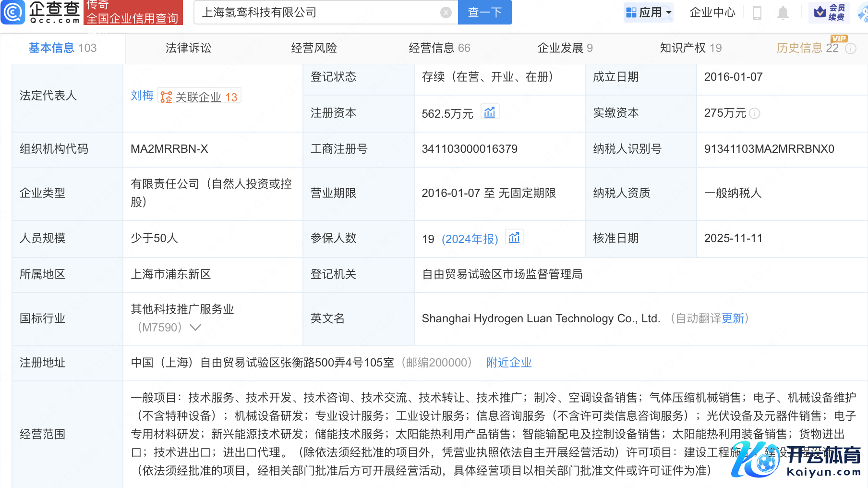868x488 pixels.
Task: Click the paid-in capital info icon
Action: click(x=755, y=113)
